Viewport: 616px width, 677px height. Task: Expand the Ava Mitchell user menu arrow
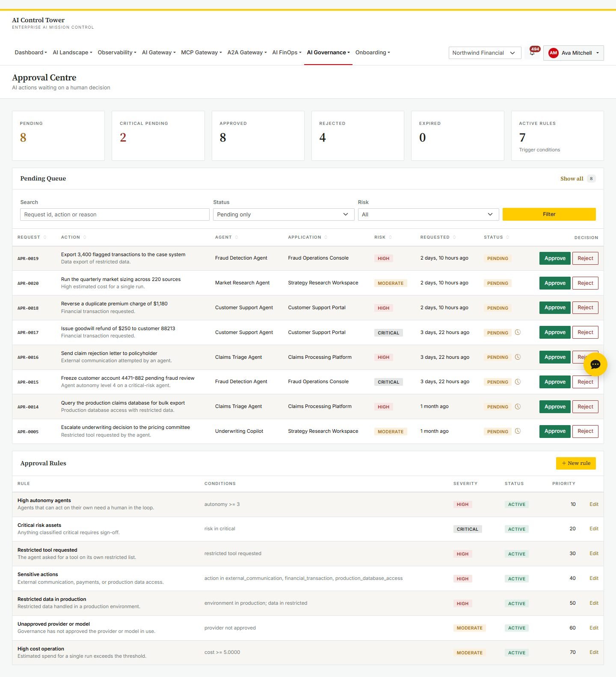(598, 53)
